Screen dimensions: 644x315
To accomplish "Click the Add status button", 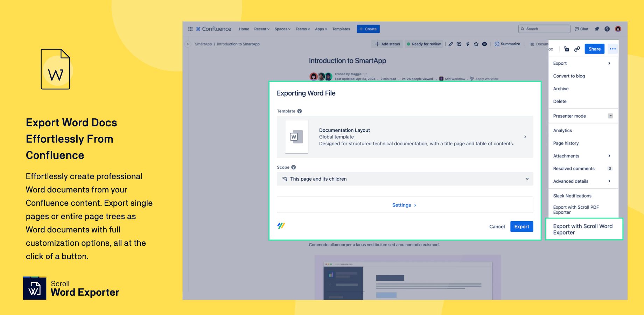I will coord(387,44).
